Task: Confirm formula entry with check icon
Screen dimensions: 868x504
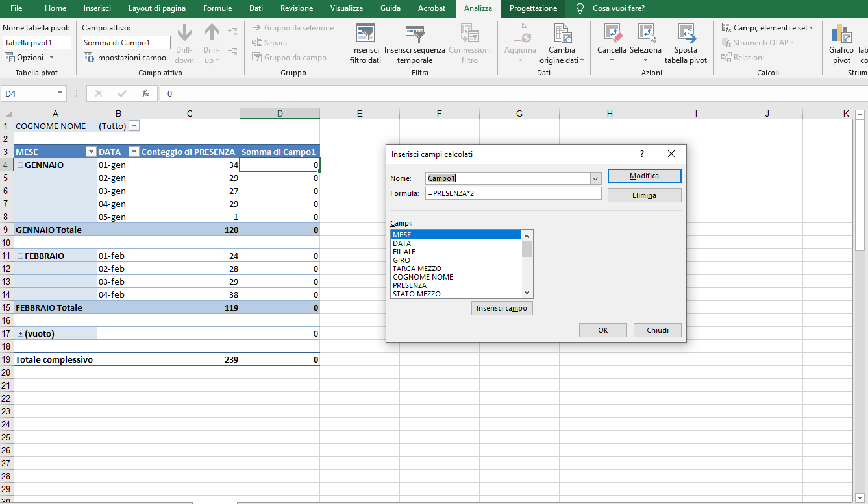Action: point(122,93)
